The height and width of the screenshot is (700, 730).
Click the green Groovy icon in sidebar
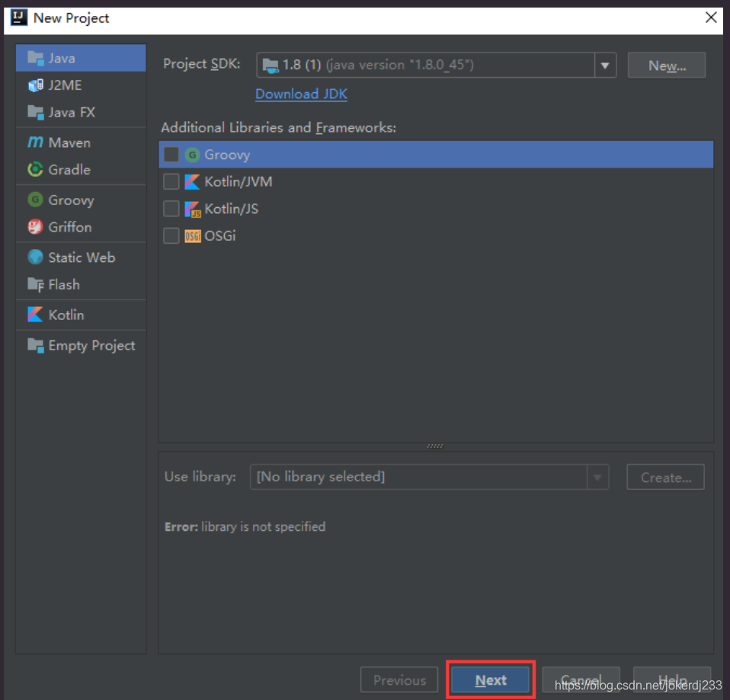(35, 200)
